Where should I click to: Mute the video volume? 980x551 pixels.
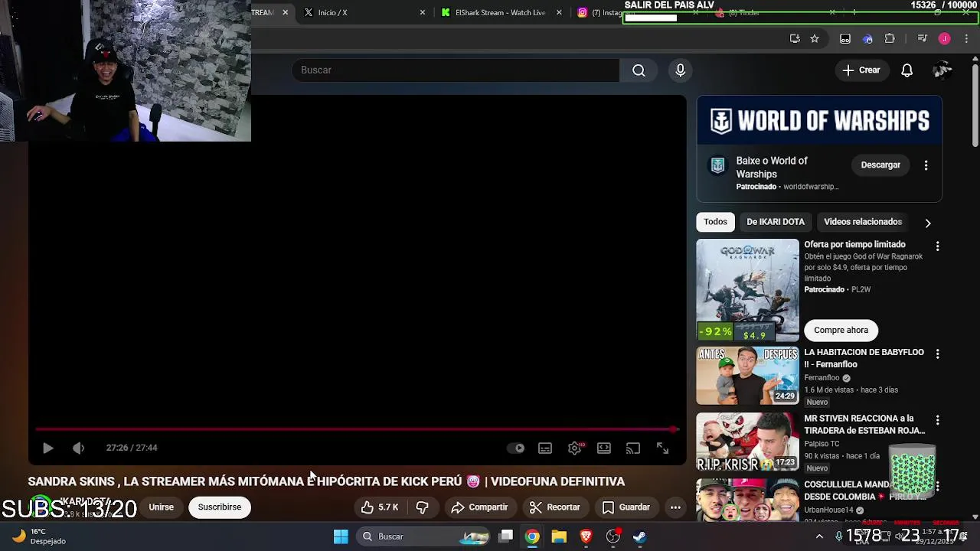click(78, 448)
